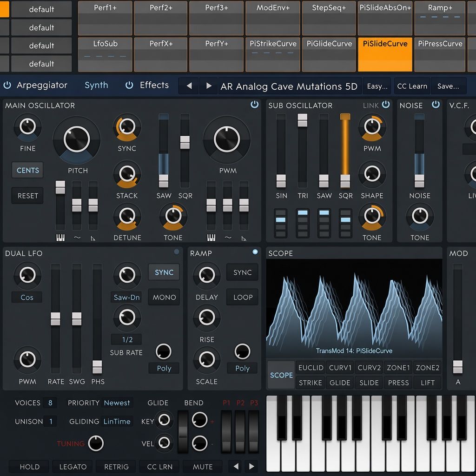Click the RESET button

pyautogui.click(x=27, y=196)
